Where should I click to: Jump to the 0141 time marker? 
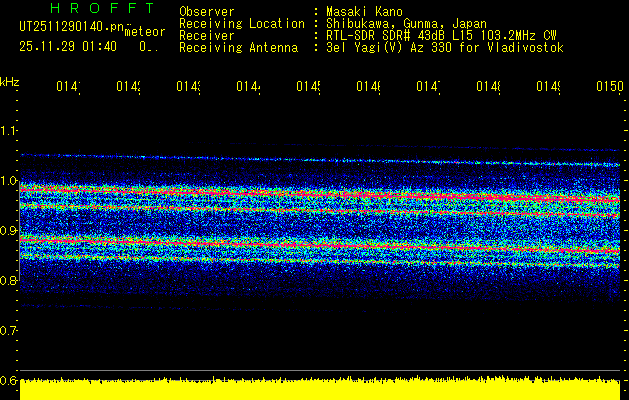click(67, 87)
